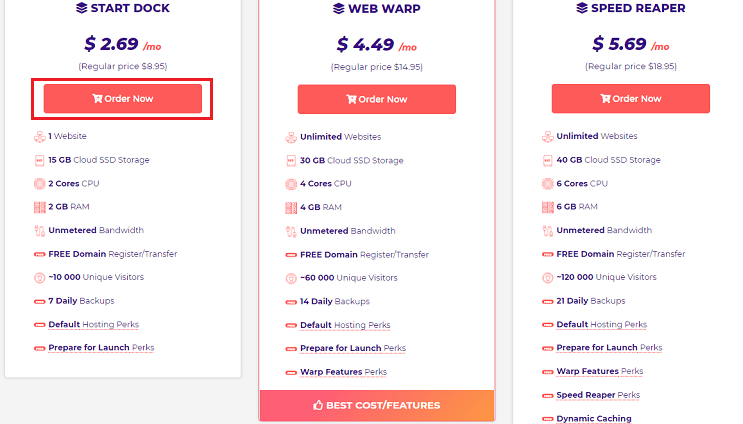Click the bandwidth icon in the Start Dock plan
The image size is (743, 424).
(x=40, y=231)
